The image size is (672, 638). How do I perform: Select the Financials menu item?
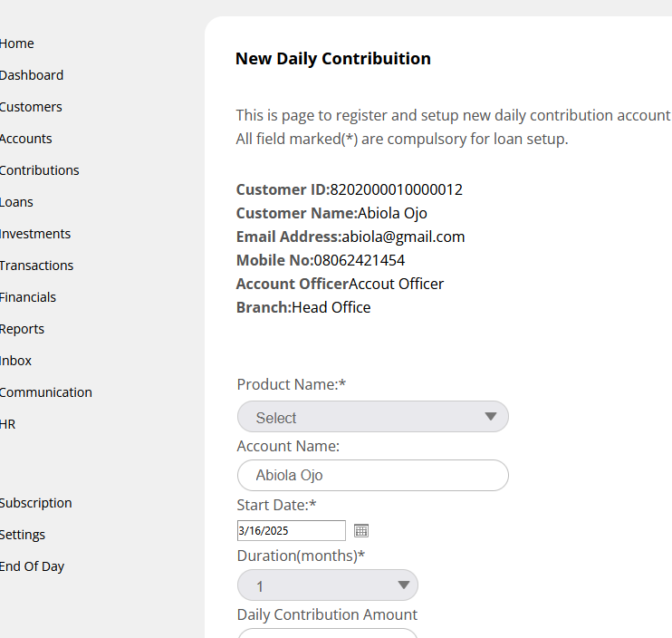pyautogui.click(x=28, y=297)
